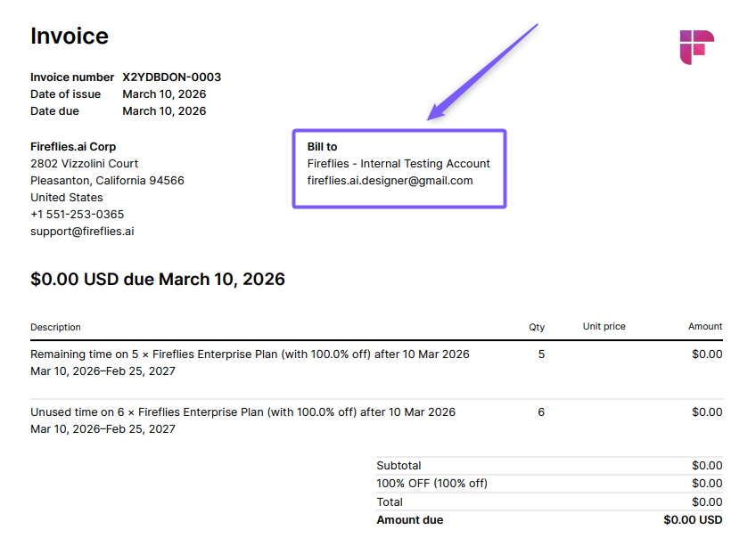Viewport: 756px width, 546px height.
Task: Click the 'Date due' label
Action: (54, 110)
